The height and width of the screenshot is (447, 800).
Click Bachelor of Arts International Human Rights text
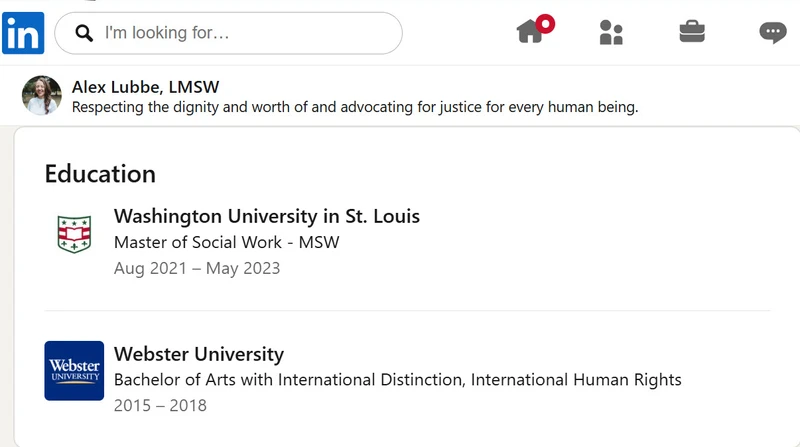tap(397, 380)
